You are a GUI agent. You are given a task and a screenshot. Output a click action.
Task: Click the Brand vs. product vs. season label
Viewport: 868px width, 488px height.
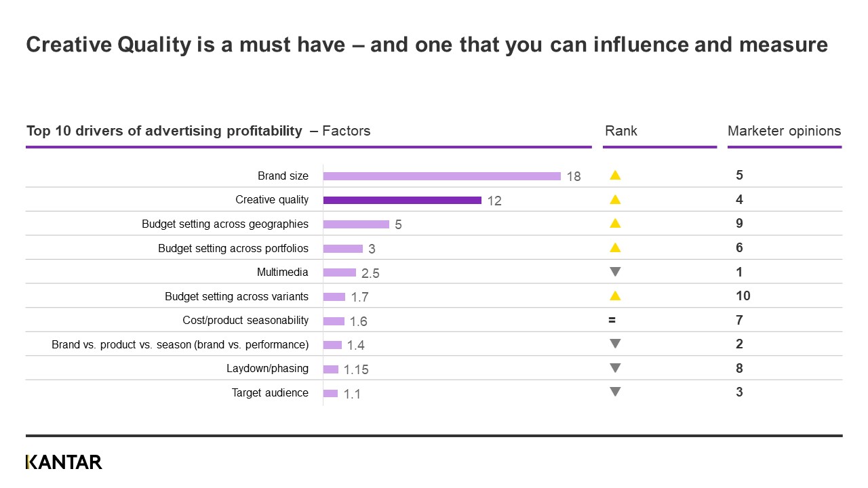180,344
